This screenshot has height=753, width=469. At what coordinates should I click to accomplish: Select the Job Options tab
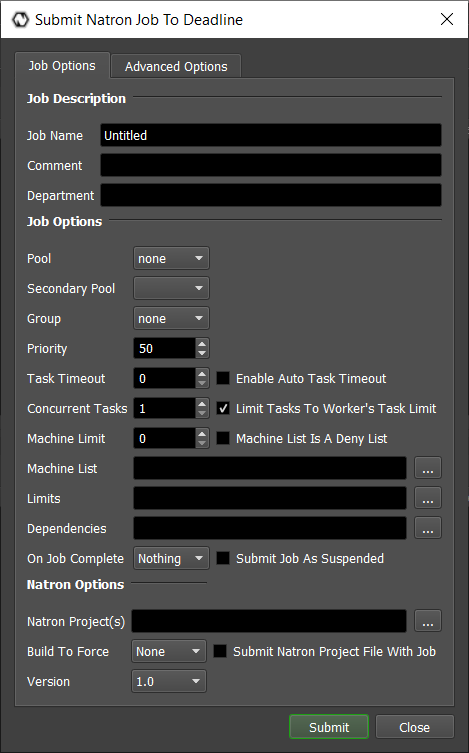tap(62, 65)
